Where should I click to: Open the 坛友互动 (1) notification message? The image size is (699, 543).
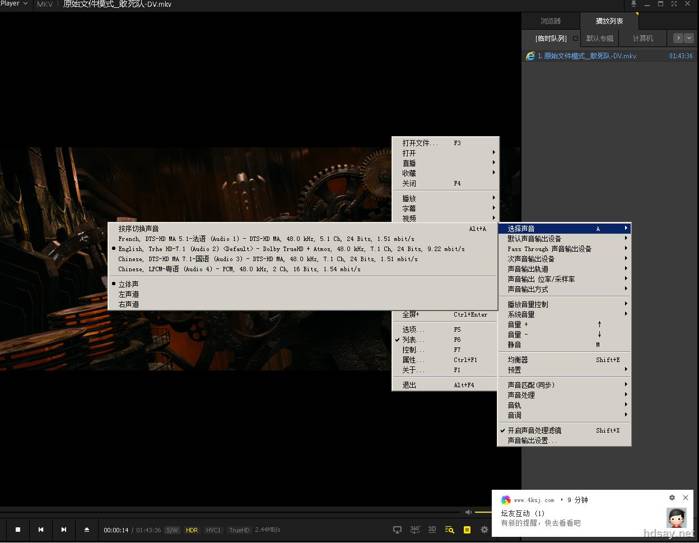(x=523, y=513)
